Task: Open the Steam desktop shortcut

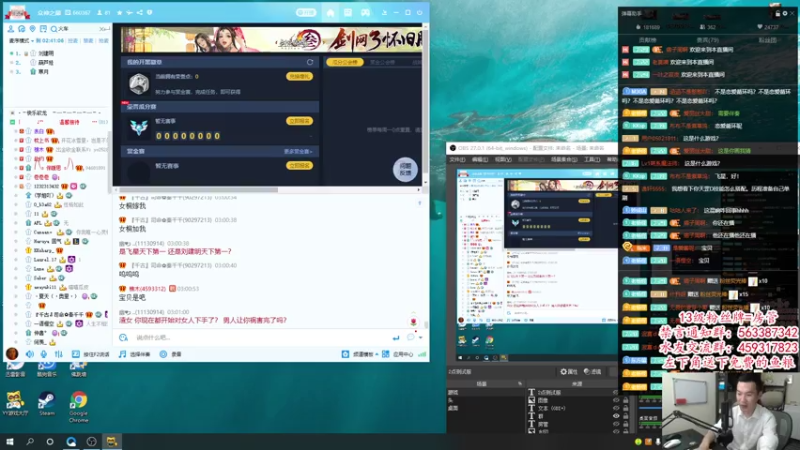Action: pyautogui.click(x=46, y=404)
